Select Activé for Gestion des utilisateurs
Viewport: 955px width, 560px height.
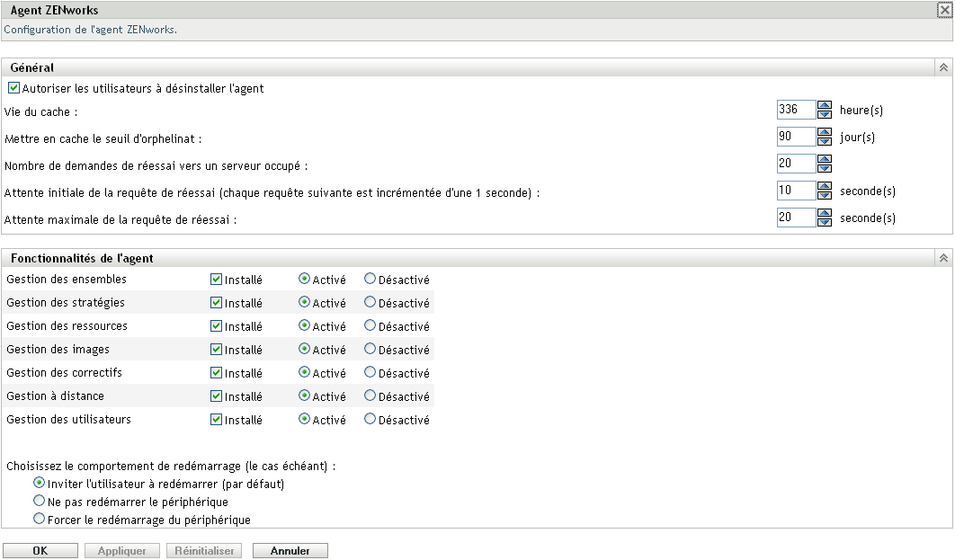(305, 419)
